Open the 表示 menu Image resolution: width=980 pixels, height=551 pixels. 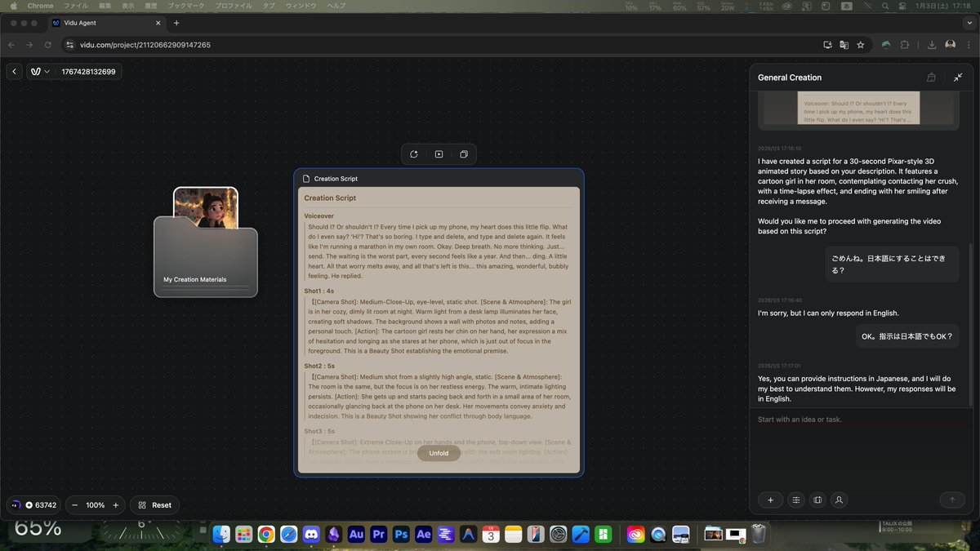[x=128, y=6]
